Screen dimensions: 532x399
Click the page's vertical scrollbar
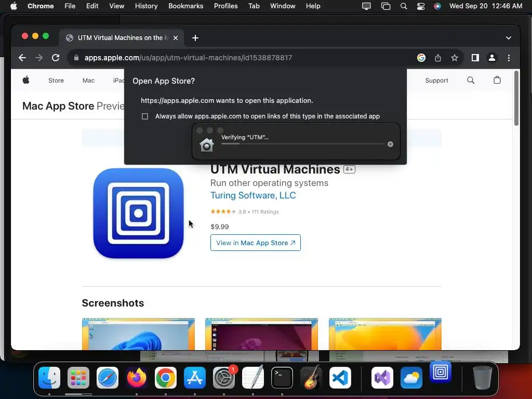[x=516, y=98]
